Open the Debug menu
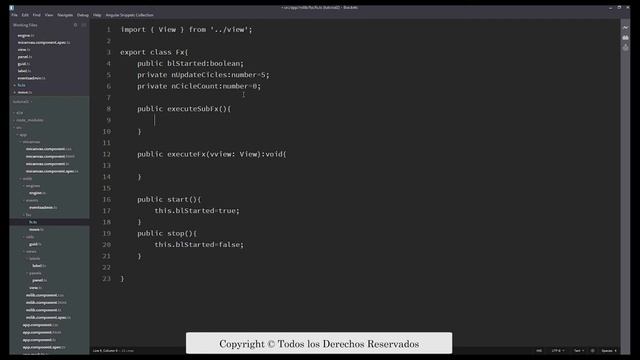The width and height of the screenshot is (640, 360). tap(82, 15)
